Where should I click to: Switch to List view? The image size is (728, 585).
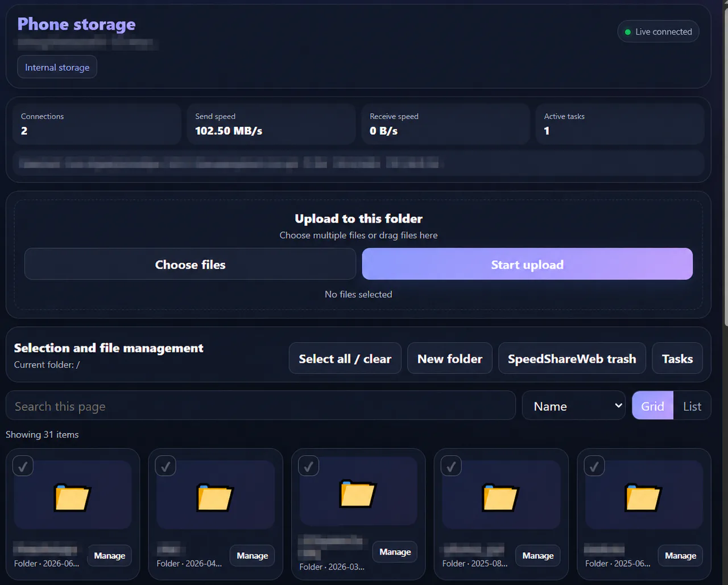[692, 406]
